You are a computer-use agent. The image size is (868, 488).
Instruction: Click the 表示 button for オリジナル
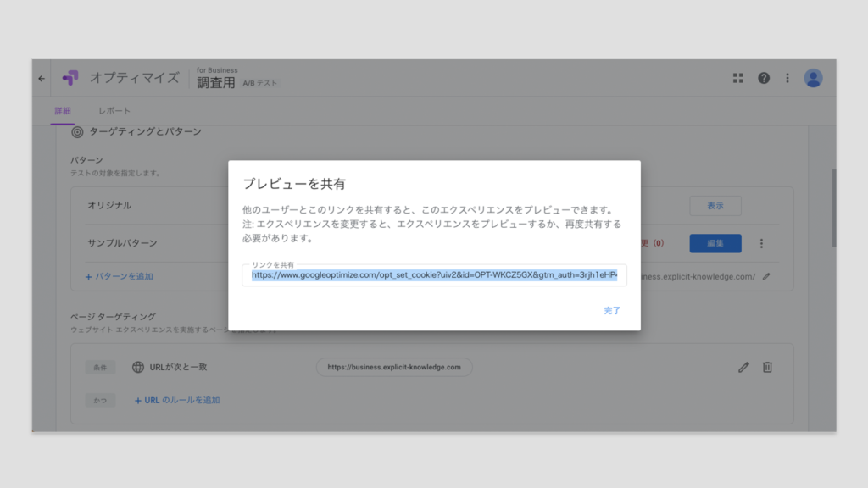[x=715, y=206]
